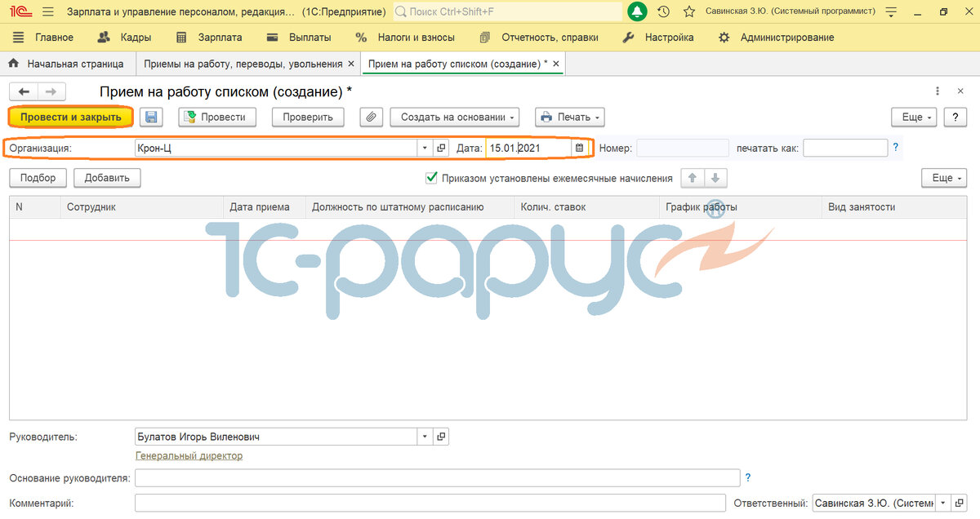Viewport: 980px width, 519px height.
Task: Click into Основание руководителя field
Action: tap(437, 477)
